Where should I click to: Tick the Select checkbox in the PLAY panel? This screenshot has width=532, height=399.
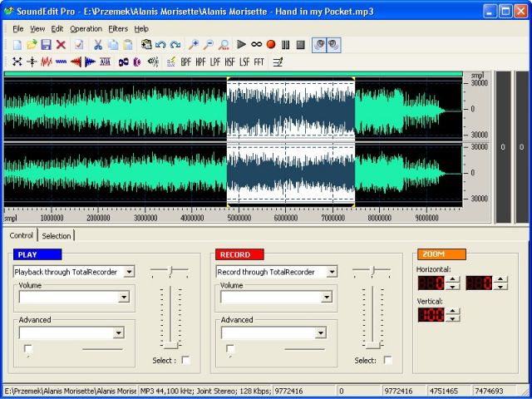coord(185,360)
